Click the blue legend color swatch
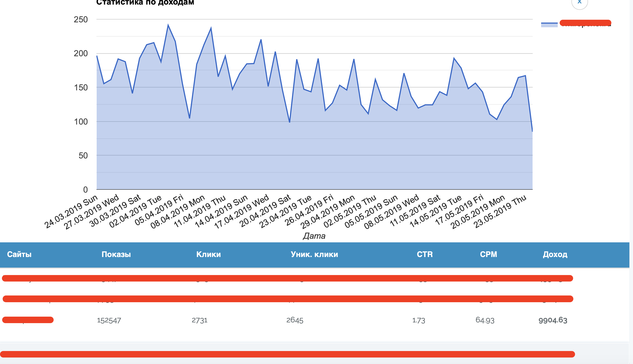Viewport: 633px width, 364px height. [549, 25]
